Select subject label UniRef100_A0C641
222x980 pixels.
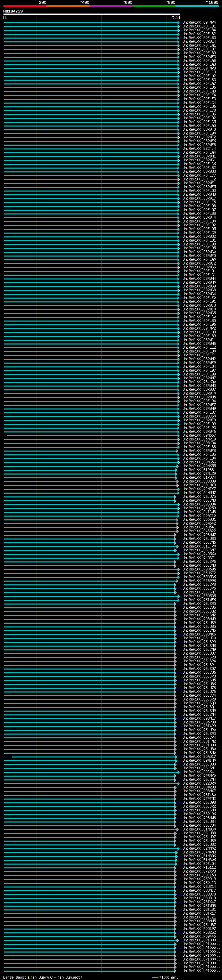(x=199, y=772)
